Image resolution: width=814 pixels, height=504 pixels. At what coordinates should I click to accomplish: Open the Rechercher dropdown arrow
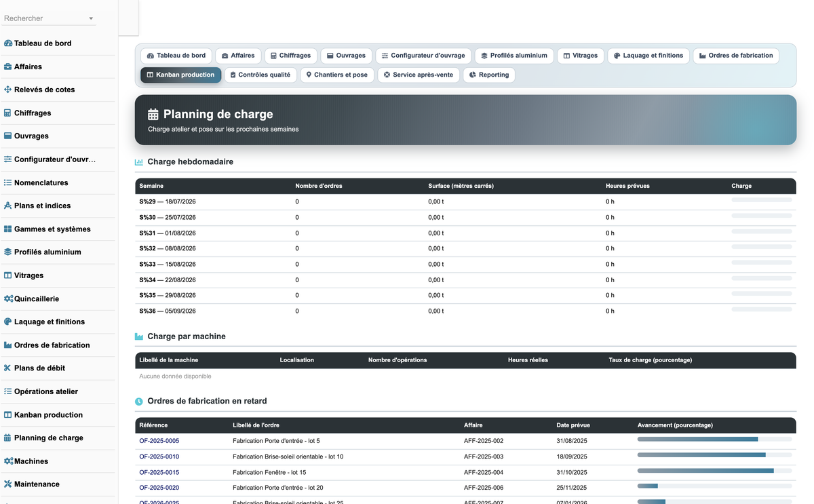pos(91,18)
